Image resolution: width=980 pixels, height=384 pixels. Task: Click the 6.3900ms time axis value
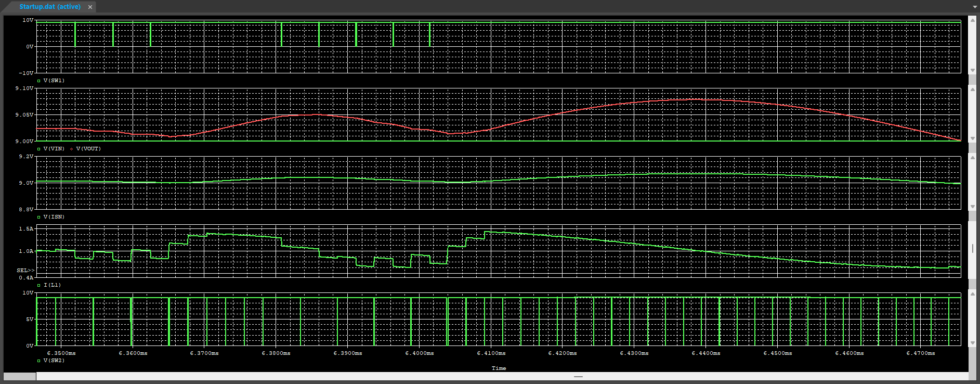[x=348, y=353]
